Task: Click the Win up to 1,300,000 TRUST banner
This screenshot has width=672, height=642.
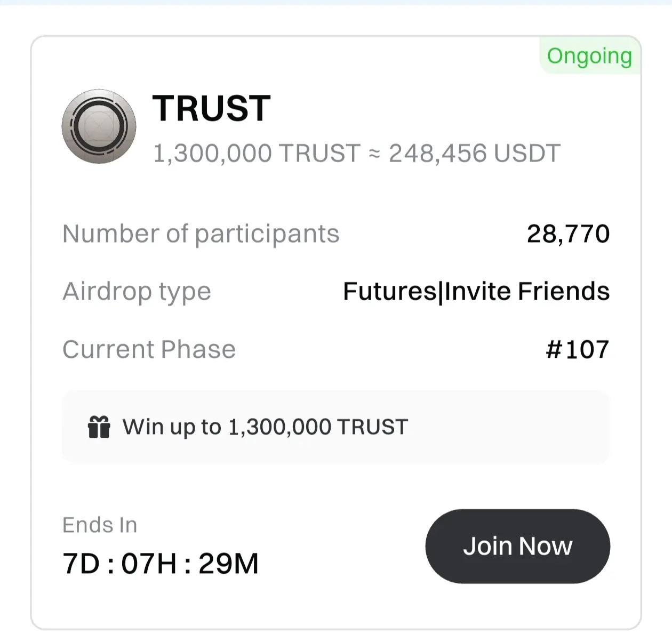Action: pyautogui.click(x=335, y=427)
